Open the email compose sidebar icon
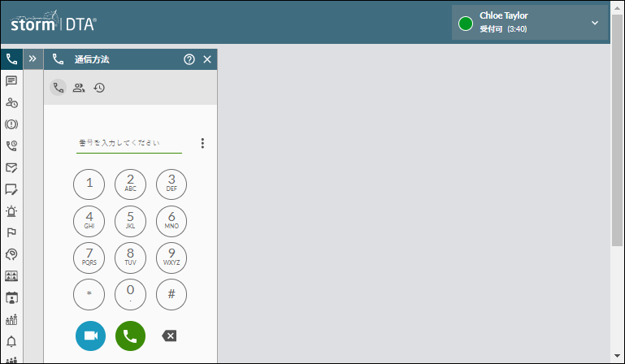 tap(11, 167)
